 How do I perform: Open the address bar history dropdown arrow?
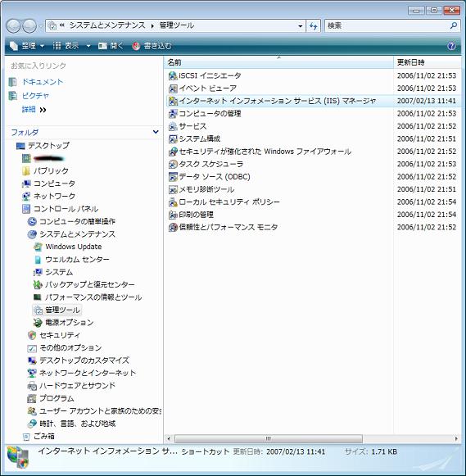click(300, 26)
